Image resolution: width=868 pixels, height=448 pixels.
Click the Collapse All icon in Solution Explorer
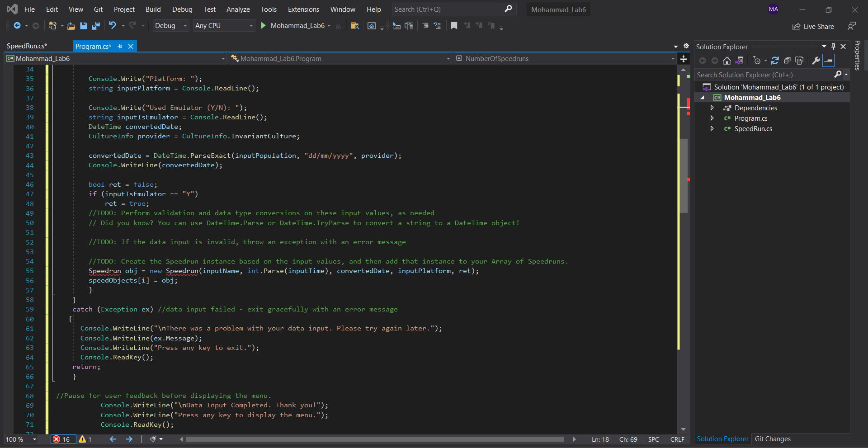click(787, 61)
